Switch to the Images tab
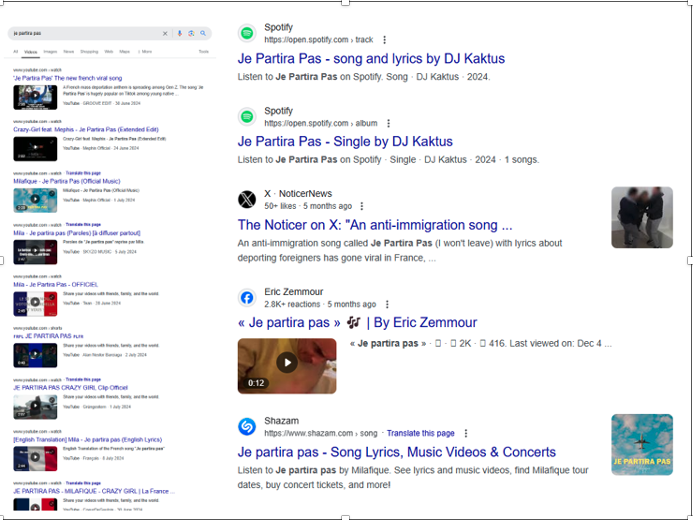Image resolution: width=693 pixels, height=520 pixels. pyautogui.click(x=50, y=52)
